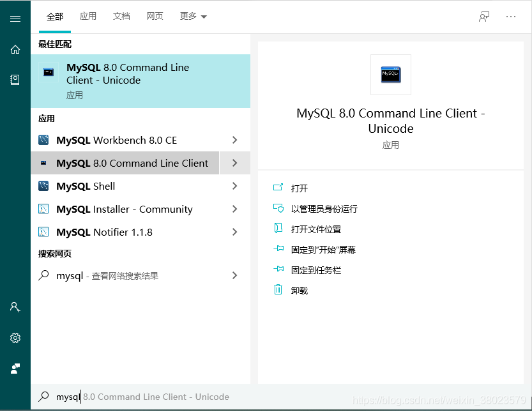Click the uninstall trash icon
The height and width of the screenshot is (412, 532).
[278, 290]
